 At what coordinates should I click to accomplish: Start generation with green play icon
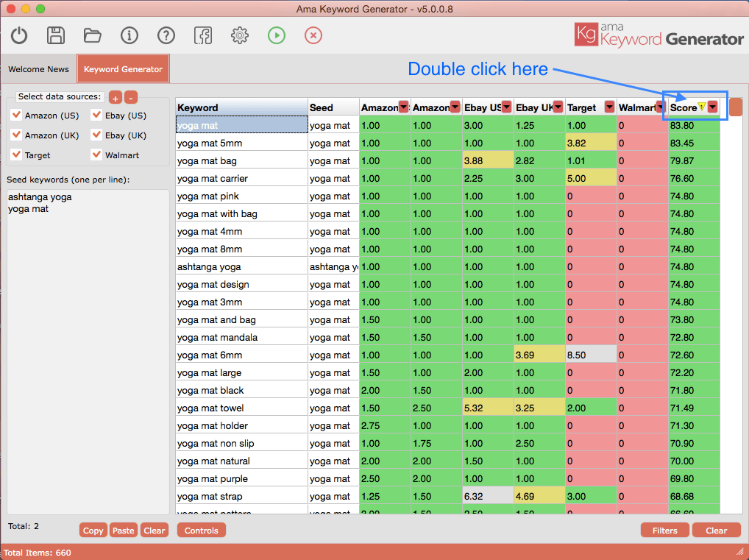coord(277,35)
